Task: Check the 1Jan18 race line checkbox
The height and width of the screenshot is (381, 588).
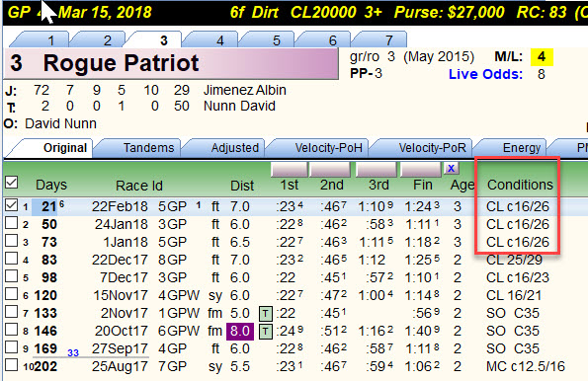Action: (11, 241)
